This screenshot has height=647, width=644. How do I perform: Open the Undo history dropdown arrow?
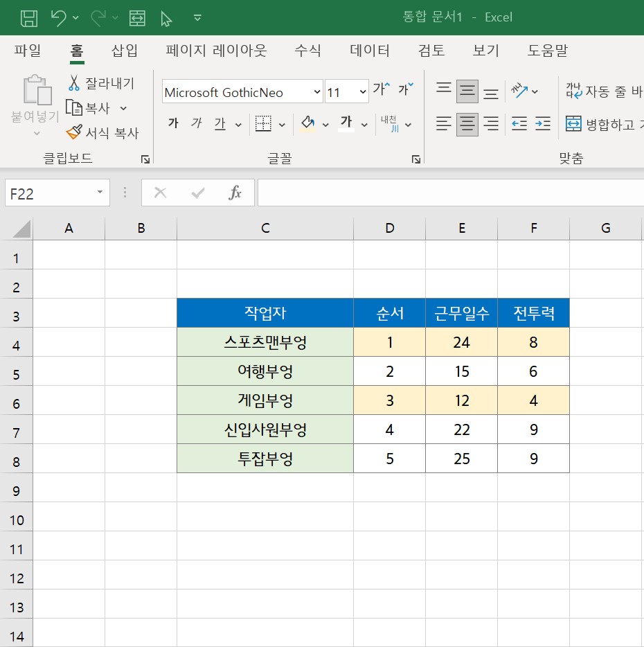click(75, 18)
